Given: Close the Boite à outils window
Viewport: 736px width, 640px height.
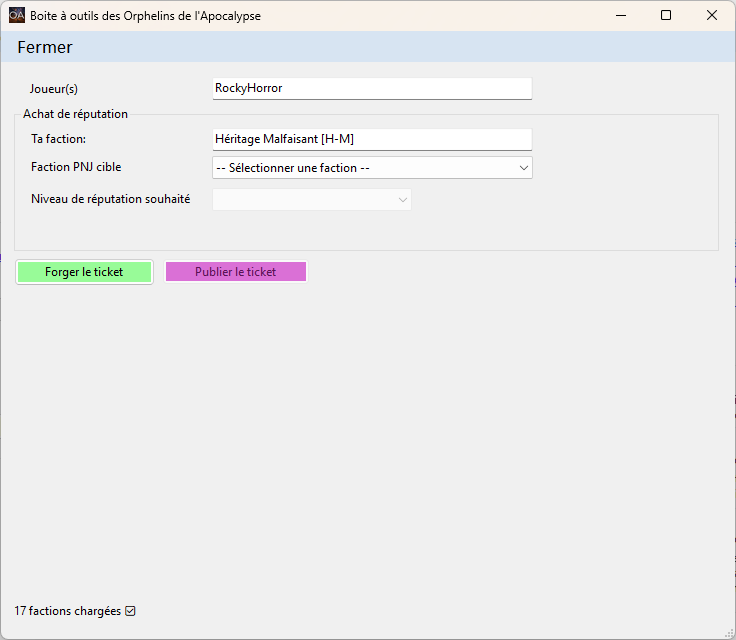Looking at the screenshot, I should click(712, 16).
